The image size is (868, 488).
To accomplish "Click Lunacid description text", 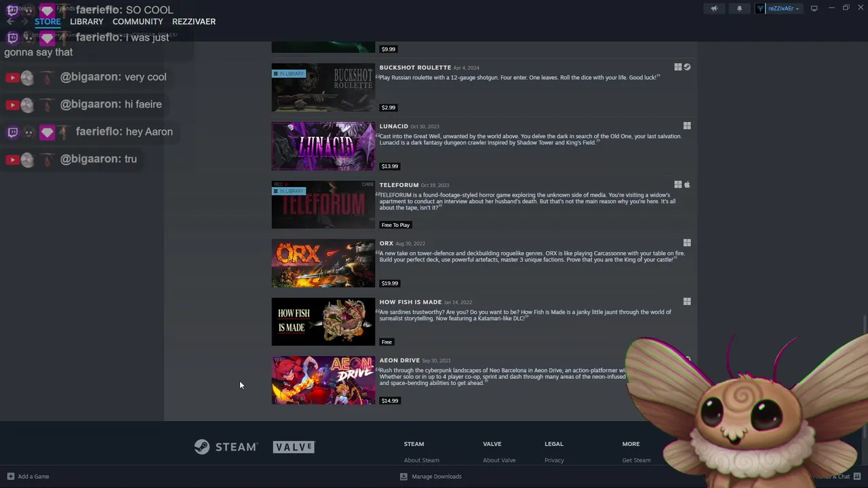I will pyautogui.click(x=530, y=140).
